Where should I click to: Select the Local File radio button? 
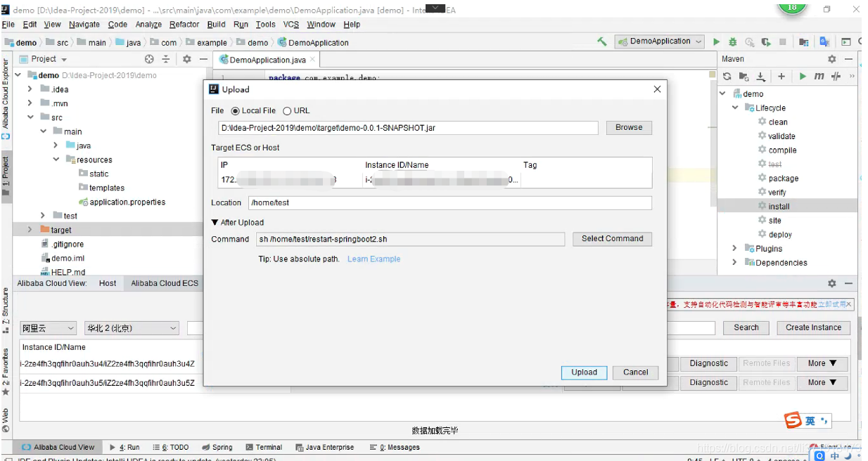tap(235, 111)
